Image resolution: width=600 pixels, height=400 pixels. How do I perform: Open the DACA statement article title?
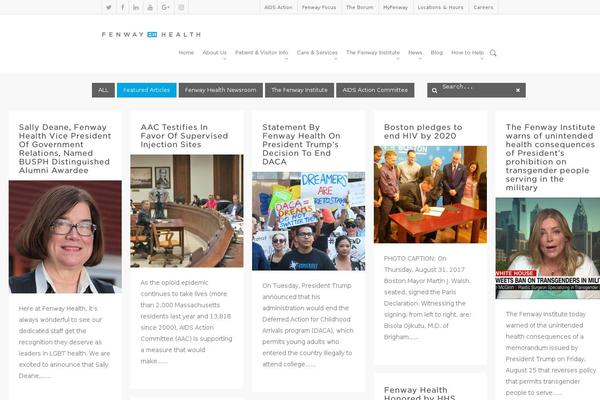click(301, 144)
